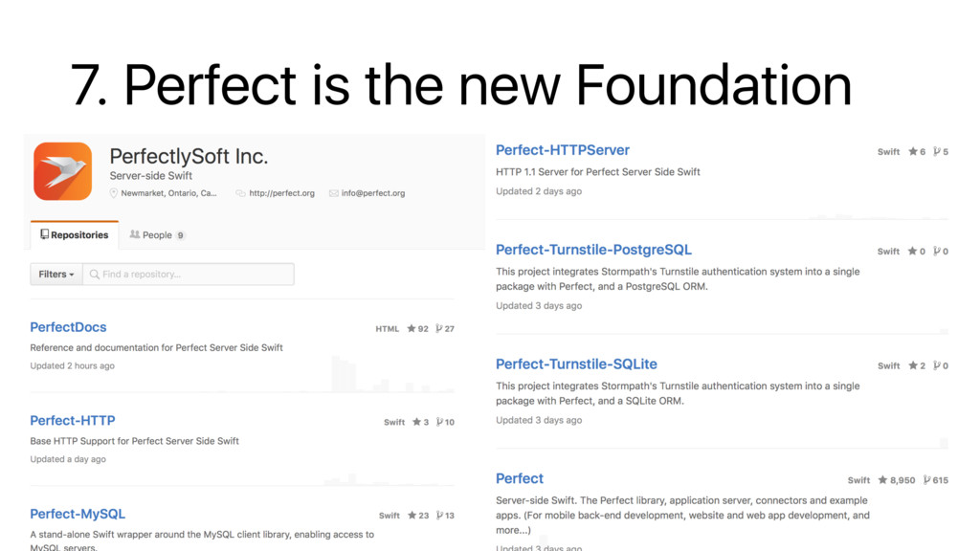The height and width of the screenshot is (551, 980).
Task: Open the PerfectDocs repository link
Action: (x=68, y=327)
